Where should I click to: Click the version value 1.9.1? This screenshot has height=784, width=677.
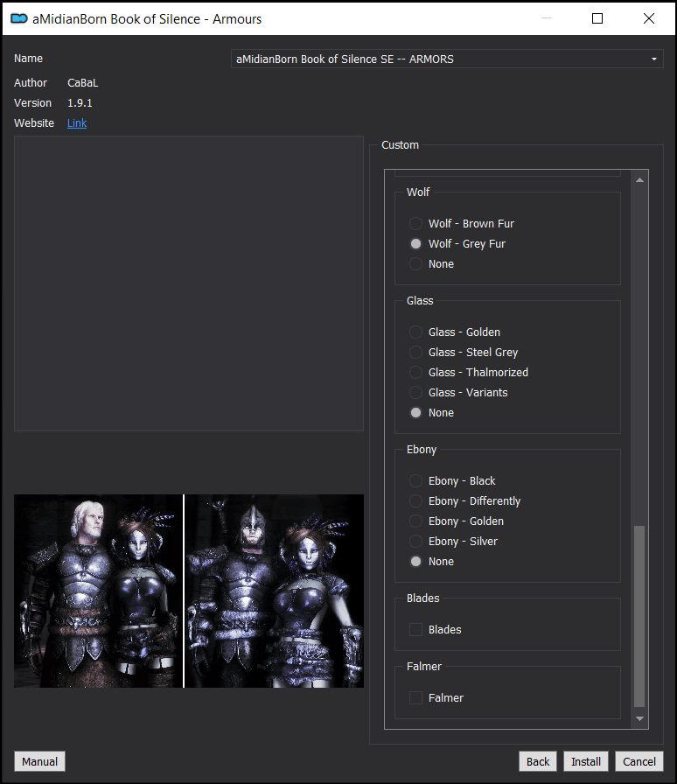pos(80,103)
